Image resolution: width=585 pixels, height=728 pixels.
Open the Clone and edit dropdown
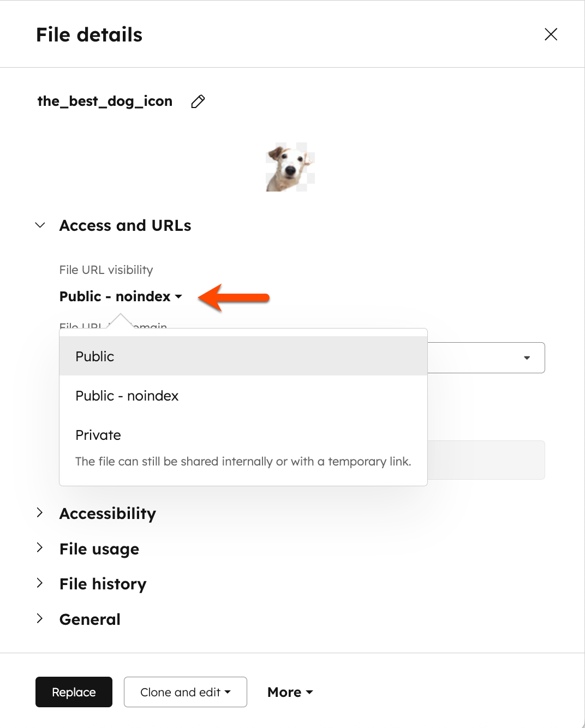click(185, 692)
